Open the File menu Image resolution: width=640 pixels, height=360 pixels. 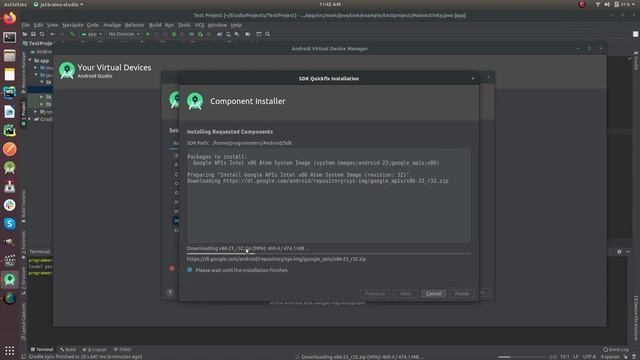(x=25, y=25)
